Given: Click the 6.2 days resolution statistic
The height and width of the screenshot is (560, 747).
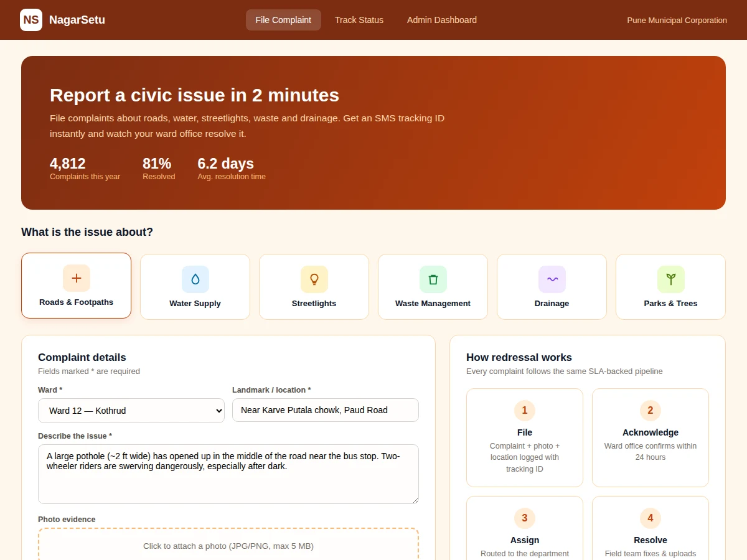Looking at the screenshot, I should click(x=232, y=168).
